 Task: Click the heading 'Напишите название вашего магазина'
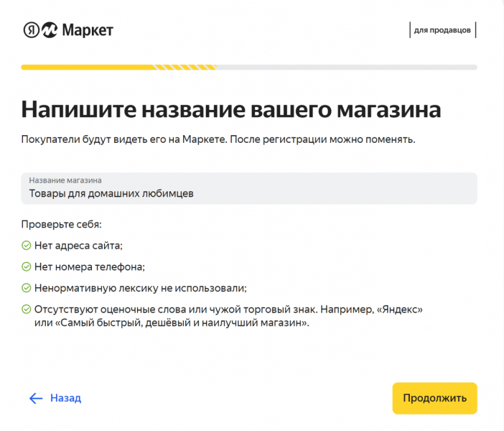[231, 110]
